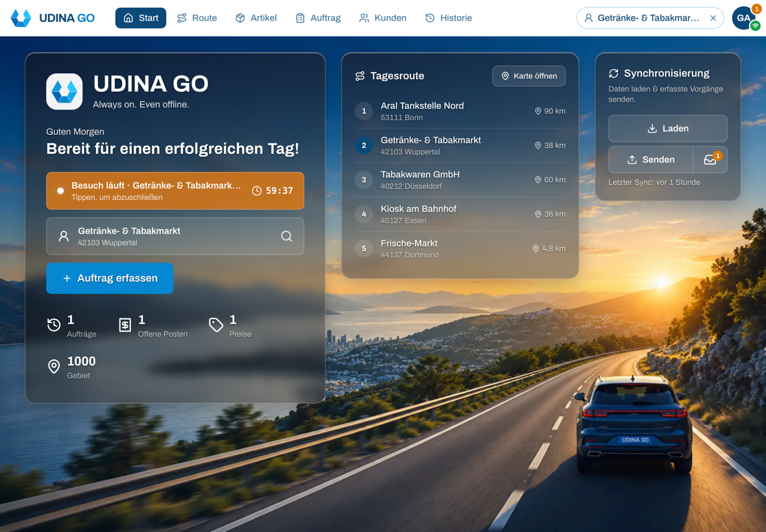Open the Offene Posten receipt icon
This screenshot has width=766, height=532.
tap(125, 324)
